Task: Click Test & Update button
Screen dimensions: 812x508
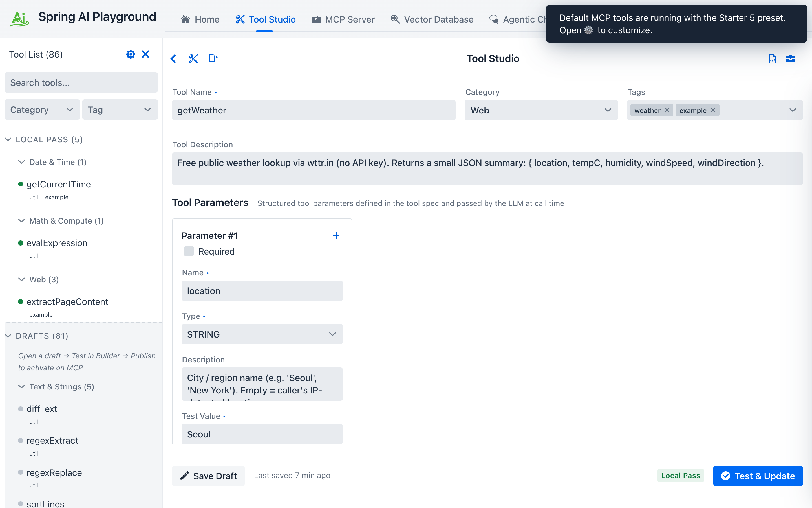Action: (x=758, y=476)
